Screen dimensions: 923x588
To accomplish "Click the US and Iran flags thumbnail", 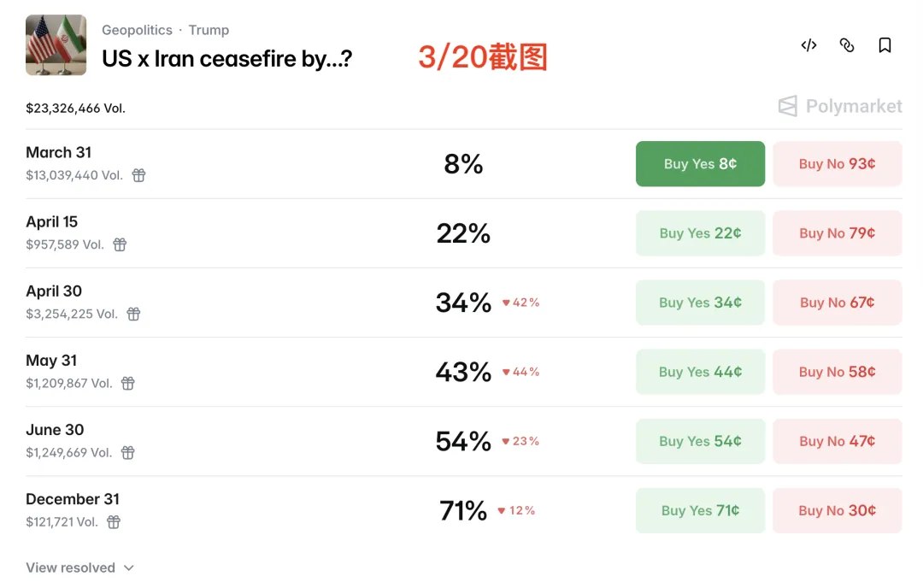I will (x=56, y=45).
